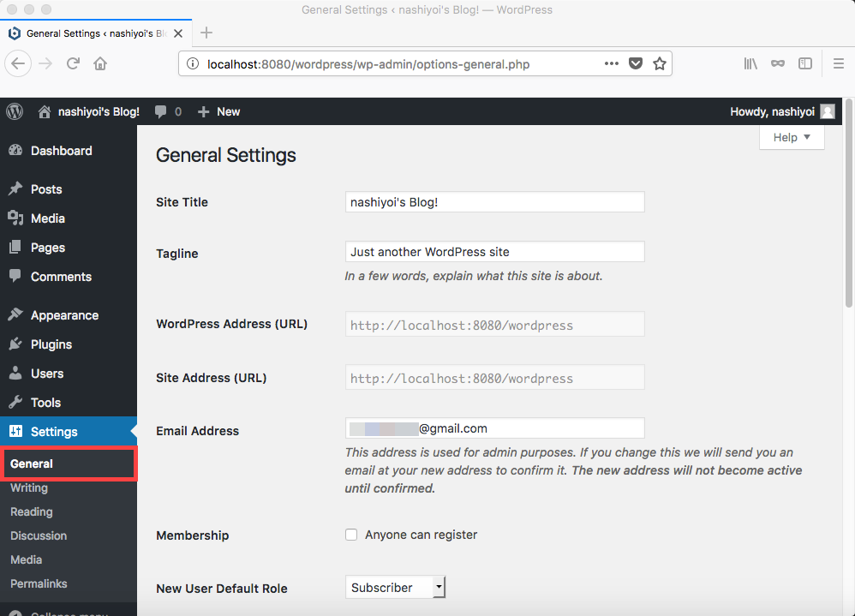
Task: Open the Pages menu item
Action: point(48,248)
